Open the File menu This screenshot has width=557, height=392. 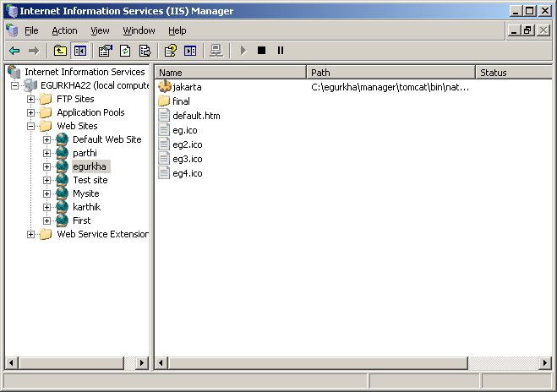coord(31,31)
